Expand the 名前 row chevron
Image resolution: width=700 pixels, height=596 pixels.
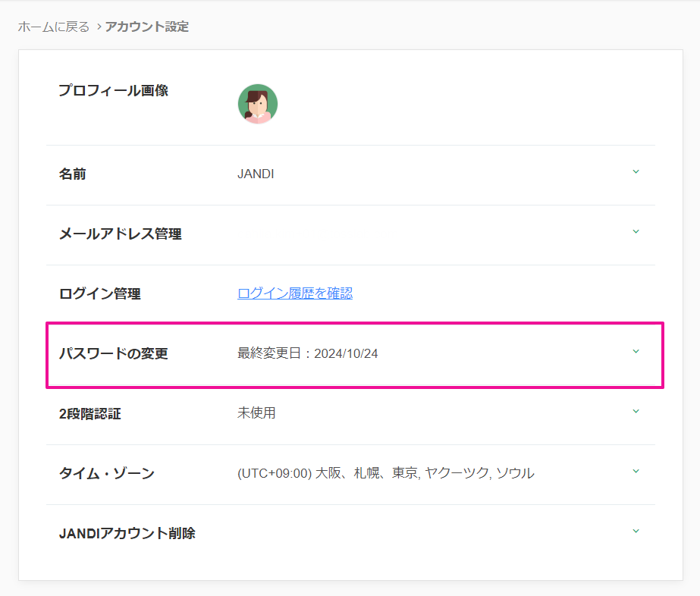point(636,172)
